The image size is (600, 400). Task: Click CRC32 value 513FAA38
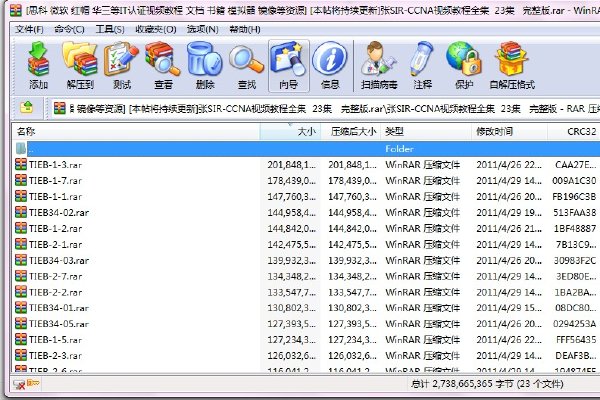[x=575, y=212]
